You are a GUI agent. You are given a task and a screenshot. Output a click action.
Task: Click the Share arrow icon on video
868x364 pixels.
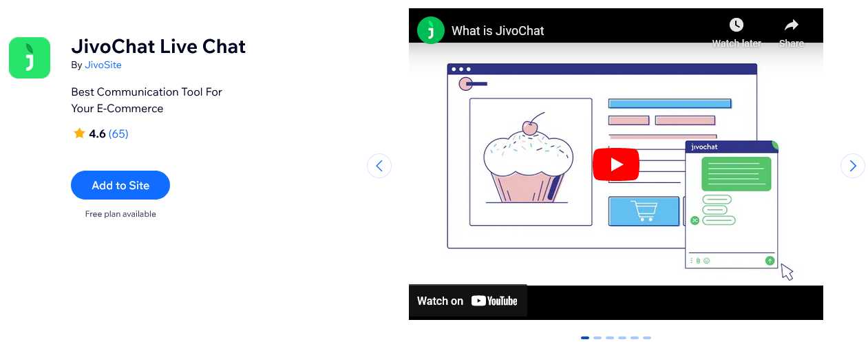tap(791, 25)
